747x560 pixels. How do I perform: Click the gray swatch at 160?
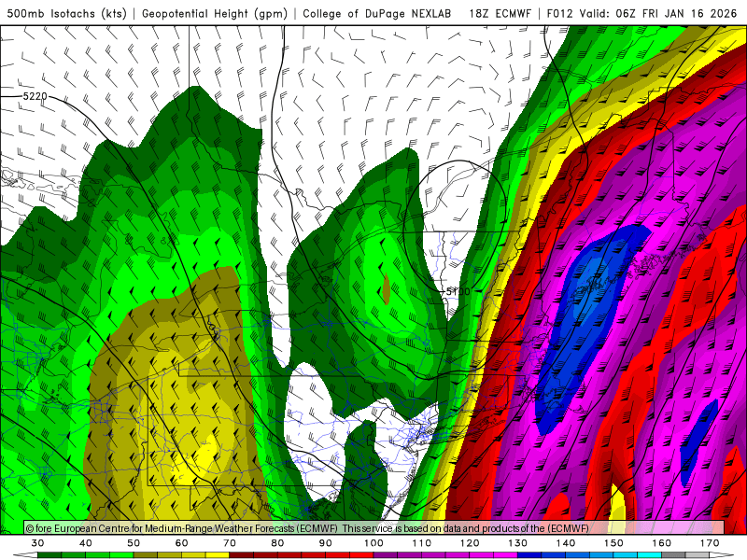673,555
